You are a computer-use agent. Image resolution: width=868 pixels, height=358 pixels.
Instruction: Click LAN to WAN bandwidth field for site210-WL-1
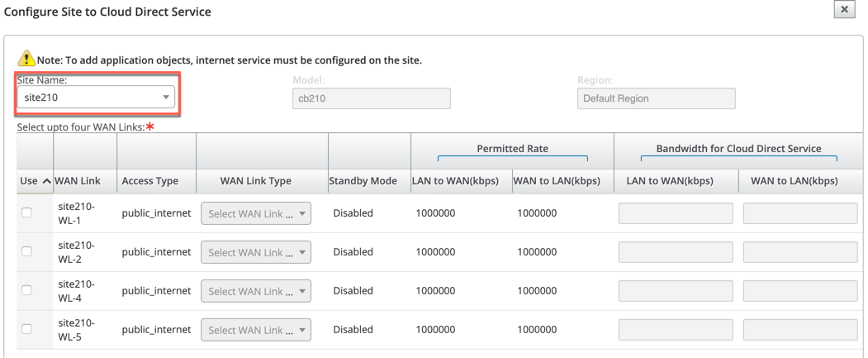point(676,213)
